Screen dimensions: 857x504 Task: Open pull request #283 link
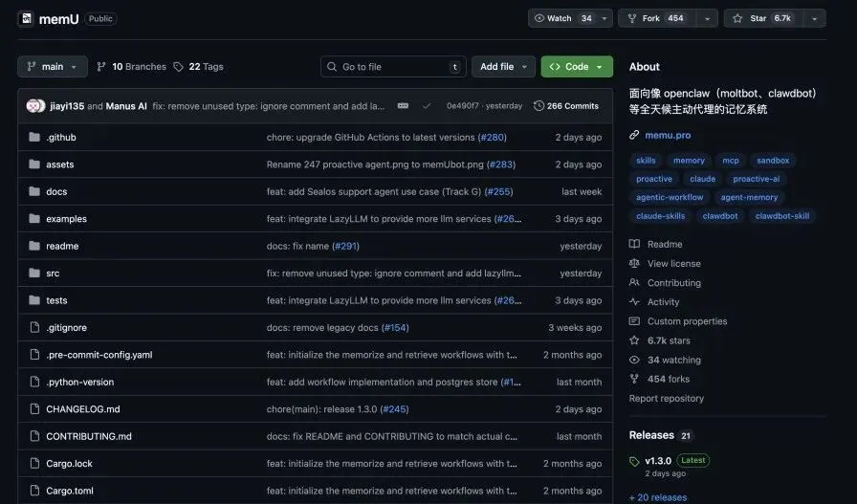point(501,164)
